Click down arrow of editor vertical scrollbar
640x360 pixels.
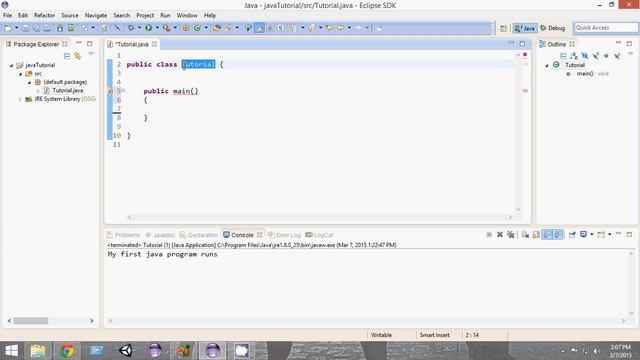click(518, 210)
